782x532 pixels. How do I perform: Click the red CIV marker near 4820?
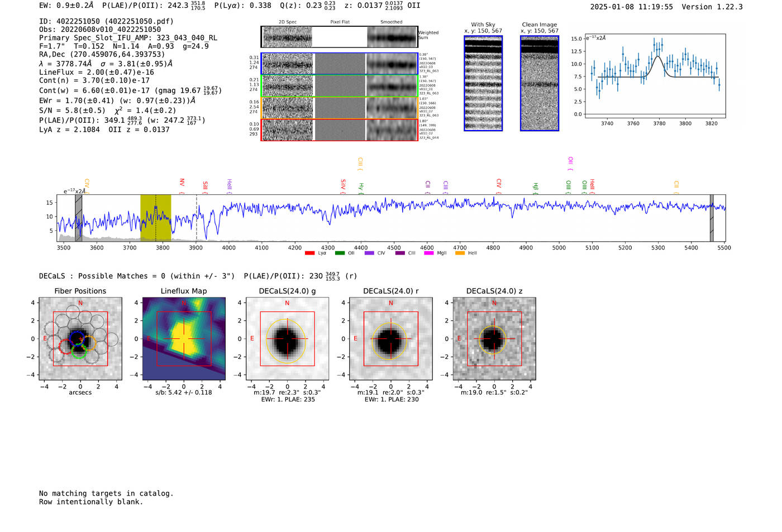[499, 185]
